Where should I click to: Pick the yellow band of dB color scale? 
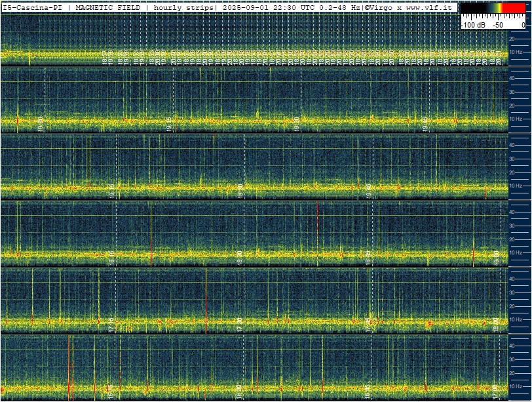click(x=497, y=8)
